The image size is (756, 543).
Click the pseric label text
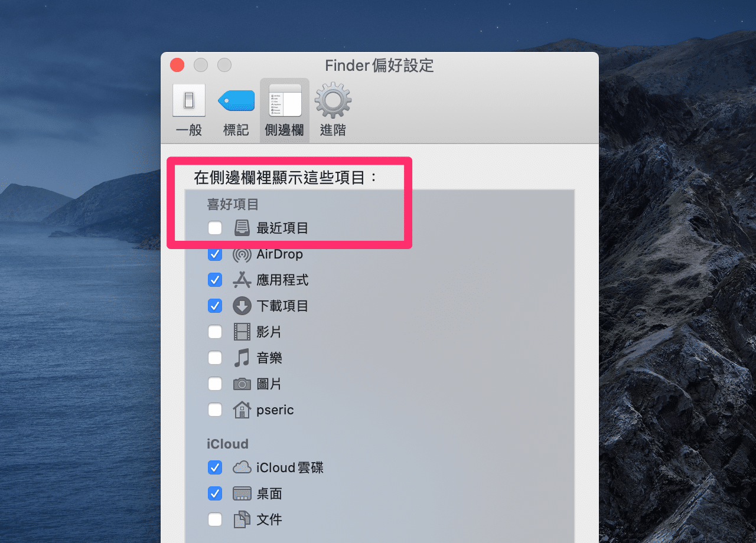pyautogui.click(x=275, y=410)
